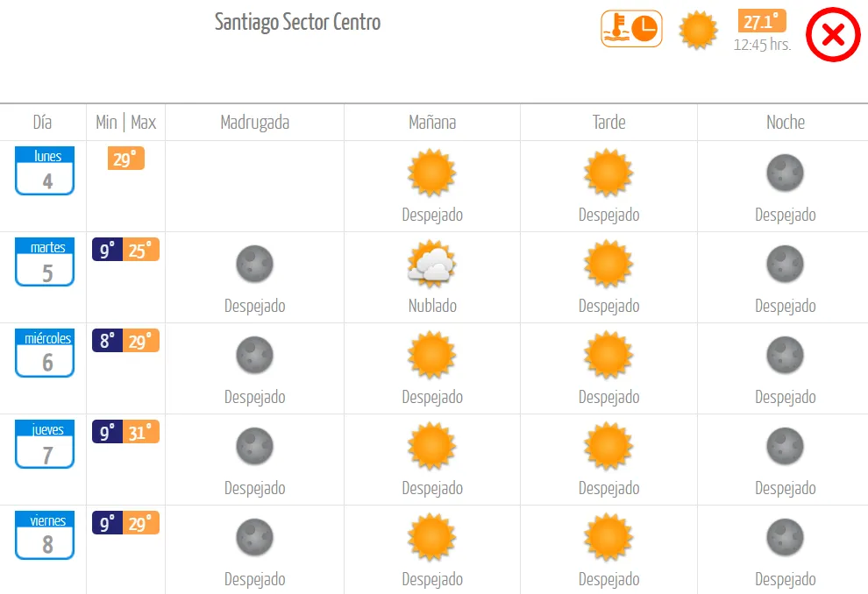Click the sun icon for jueves tarde
Screen dimensions: 868x594
608,446
